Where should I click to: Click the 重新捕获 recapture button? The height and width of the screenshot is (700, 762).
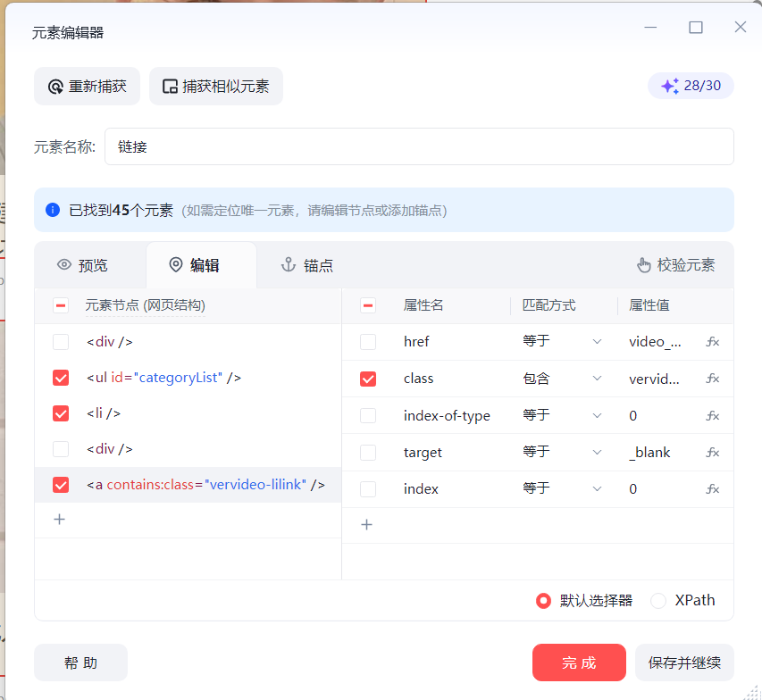pos(87,87)
